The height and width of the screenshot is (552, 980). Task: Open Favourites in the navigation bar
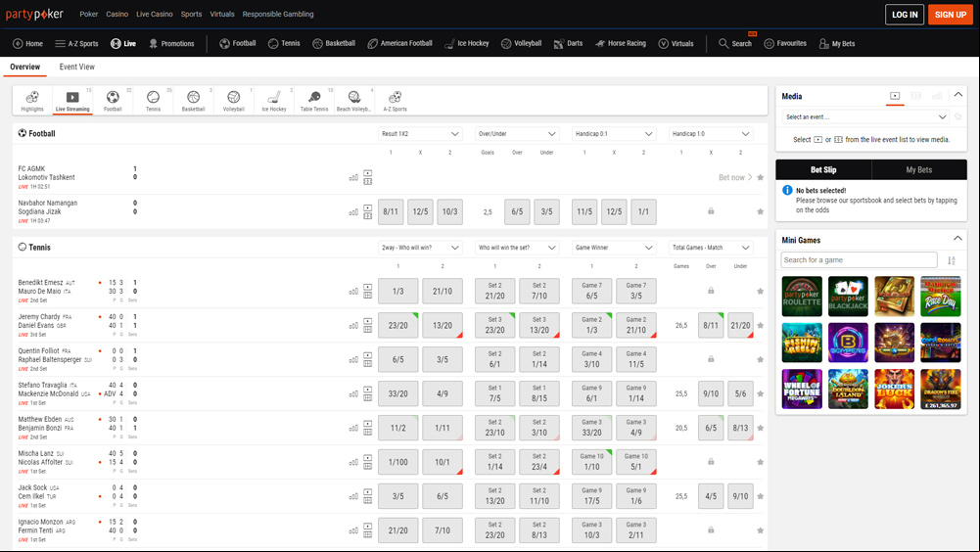785,43
